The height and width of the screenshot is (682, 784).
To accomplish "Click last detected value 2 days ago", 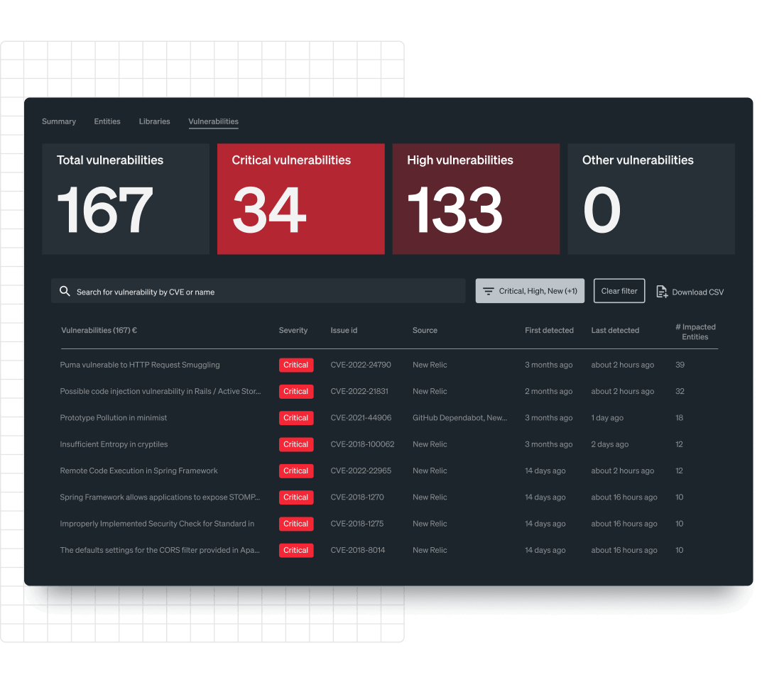I will [x=610, y=444].
